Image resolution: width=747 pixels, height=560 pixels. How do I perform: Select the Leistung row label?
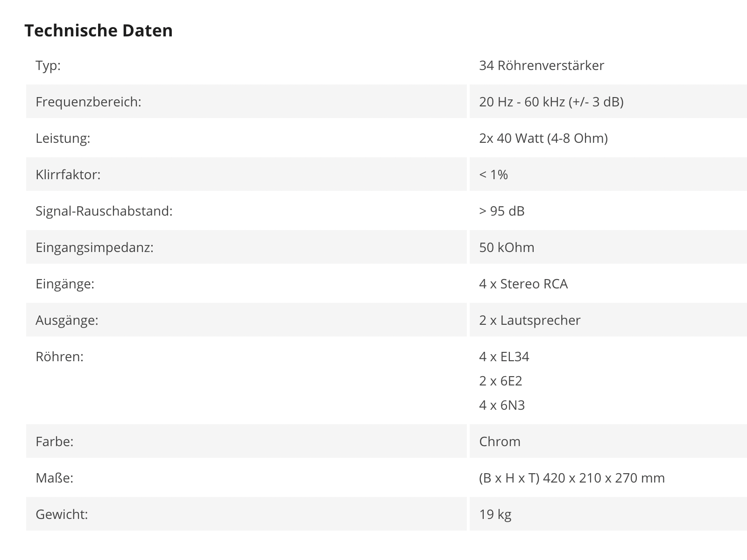[x=63, y=138]
